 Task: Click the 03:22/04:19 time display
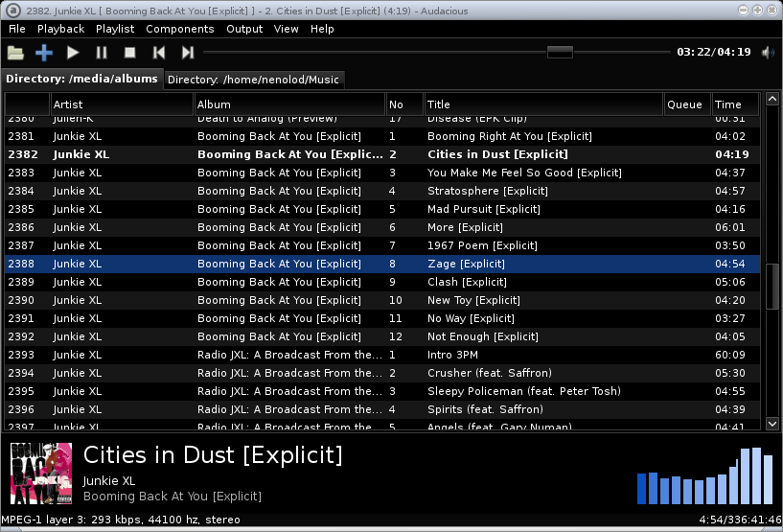[714, 52]
